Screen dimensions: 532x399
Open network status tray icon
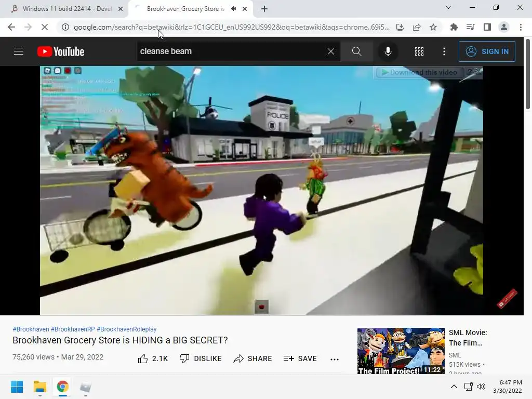pyautogui.click(x=469, y=387)
